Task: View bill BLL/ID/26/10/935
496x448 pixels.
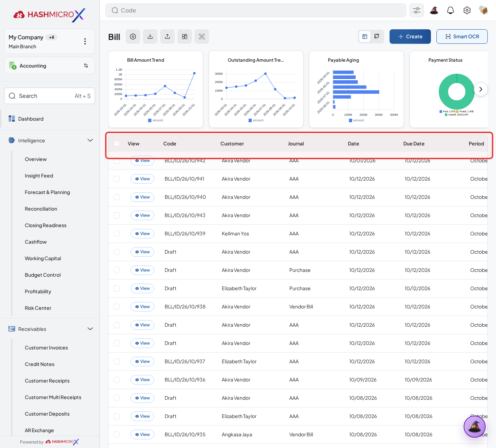Action: click(x=142, y=435)
